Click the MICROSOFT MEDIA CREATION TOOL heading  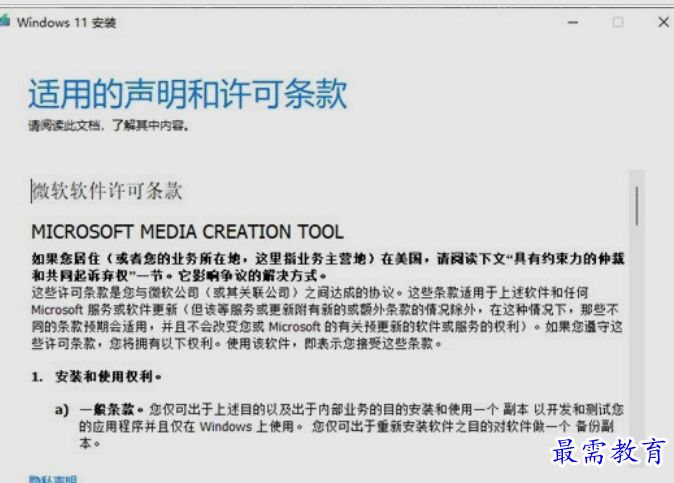click(x=187, y=232)
